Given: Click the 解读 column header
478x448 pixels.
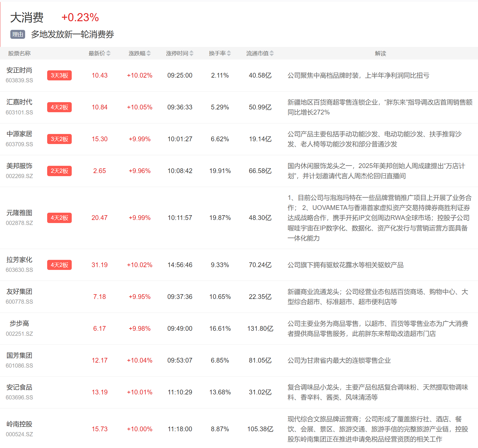Looking at the screenshot, I should pos(380,53).
